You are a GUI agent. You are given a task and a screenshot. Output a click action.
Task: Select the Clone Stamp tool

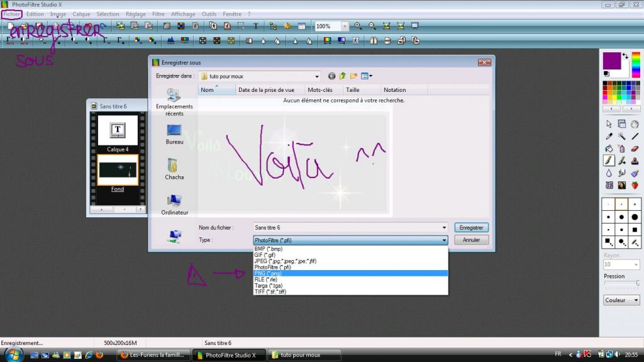(635, 161)
